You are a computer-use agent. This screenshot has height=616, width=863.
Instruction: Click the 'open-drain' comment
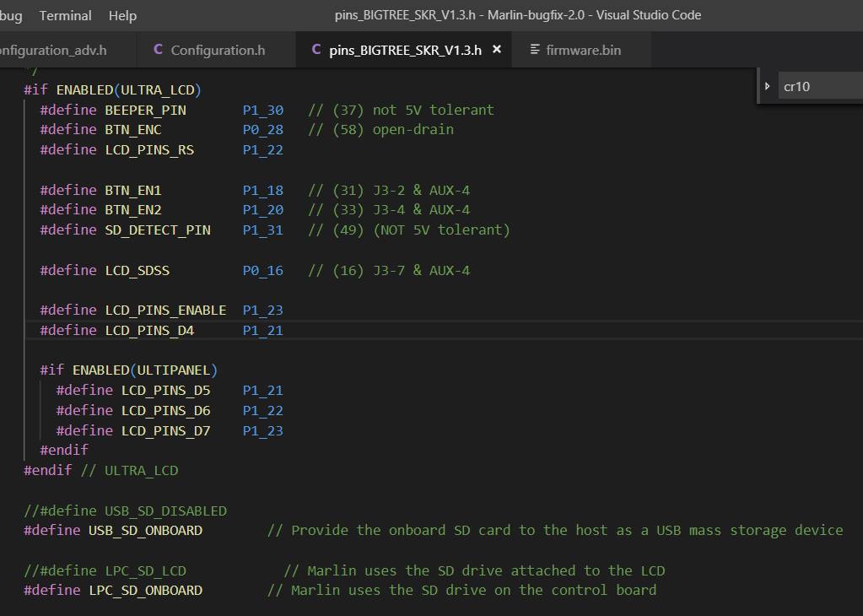[x=413, y=130]
